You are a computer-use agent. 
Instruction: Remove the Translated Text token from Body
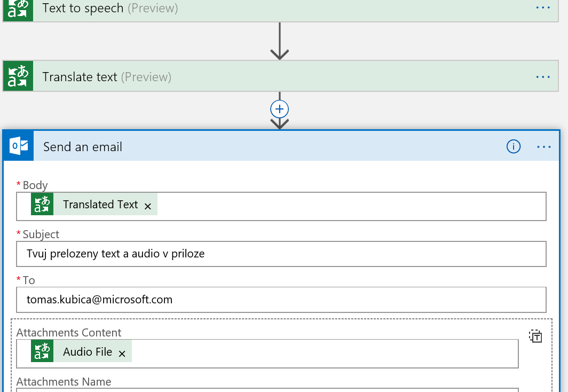point(147,206)
